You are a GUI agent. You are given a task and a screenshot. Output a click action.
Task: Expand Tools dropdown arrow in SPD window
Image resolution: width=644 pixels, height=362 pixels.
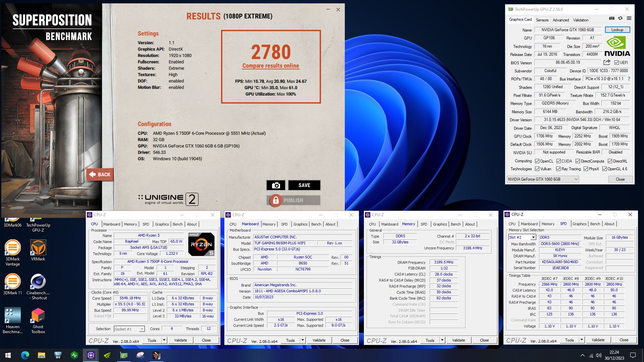582,340
